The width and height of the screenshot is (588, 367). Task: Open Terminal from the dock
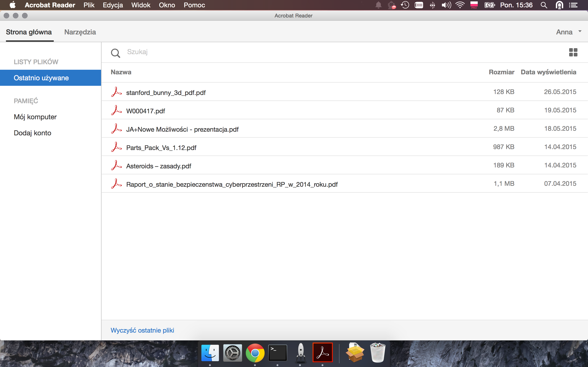coord(277,353)
